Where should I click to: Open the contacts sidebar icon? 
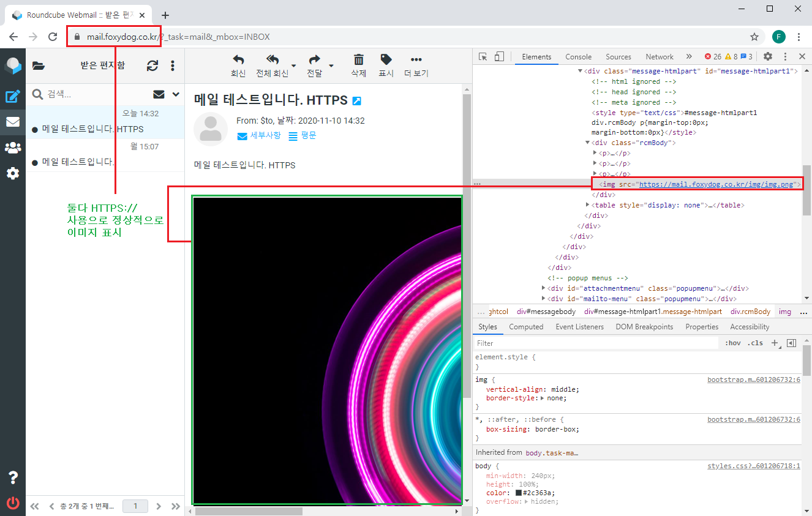point(13,148)
